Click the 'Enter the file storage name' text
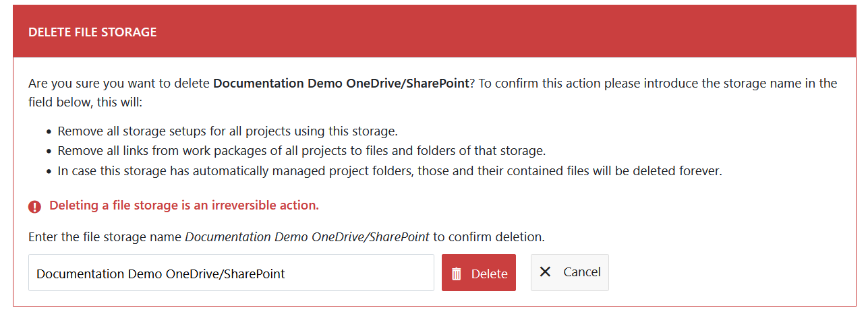 point(105,237)
